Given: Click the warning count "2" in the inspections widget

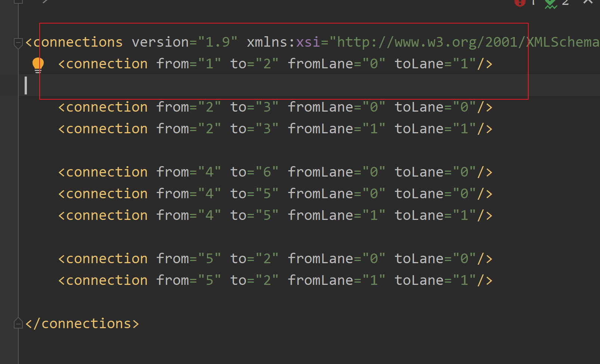Looking at the screenshot, I should (x=565, y=3).
